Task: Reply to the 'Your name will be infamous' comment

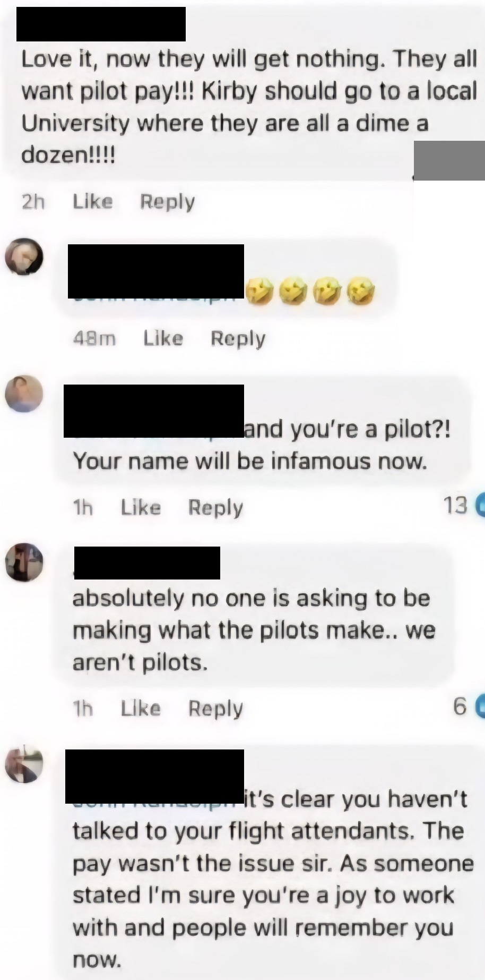Action: (x=215, y=507)
